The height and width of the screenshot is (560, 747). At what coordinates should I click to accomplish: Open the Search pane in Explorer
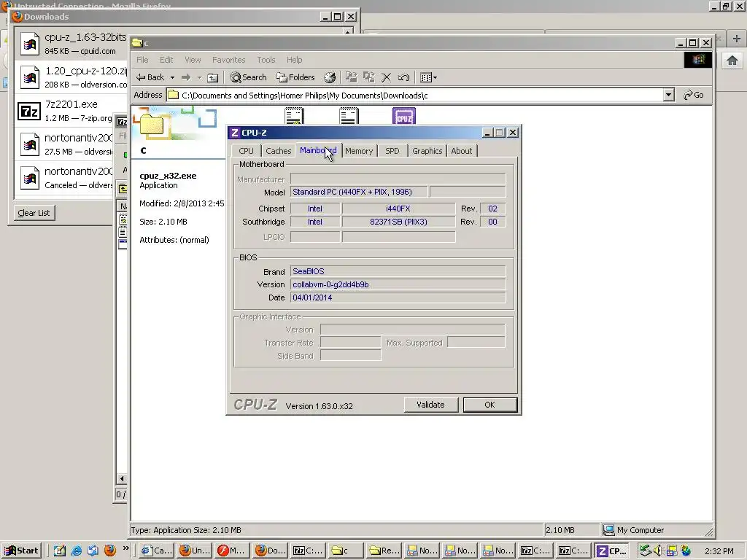[x=248, y=77]
